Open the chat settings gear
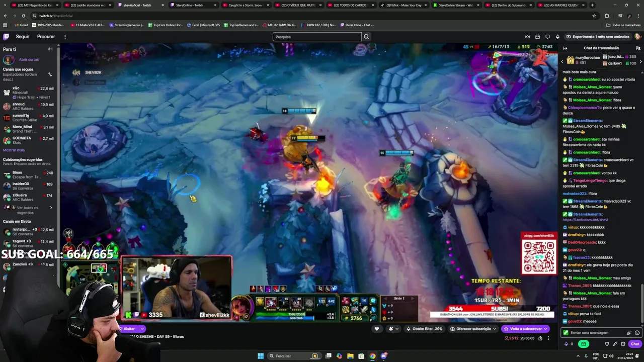644x362 pixels. pos(623,344)
